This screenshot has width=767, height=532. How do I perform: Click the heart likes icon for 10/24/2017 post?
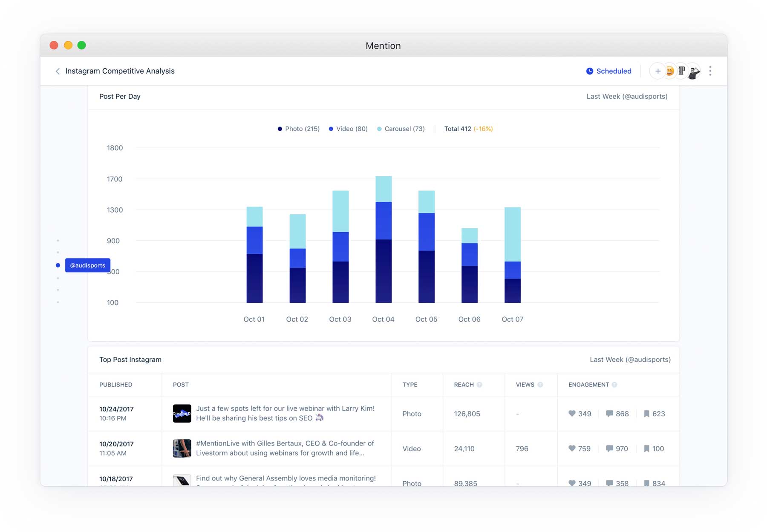[572, 413]
